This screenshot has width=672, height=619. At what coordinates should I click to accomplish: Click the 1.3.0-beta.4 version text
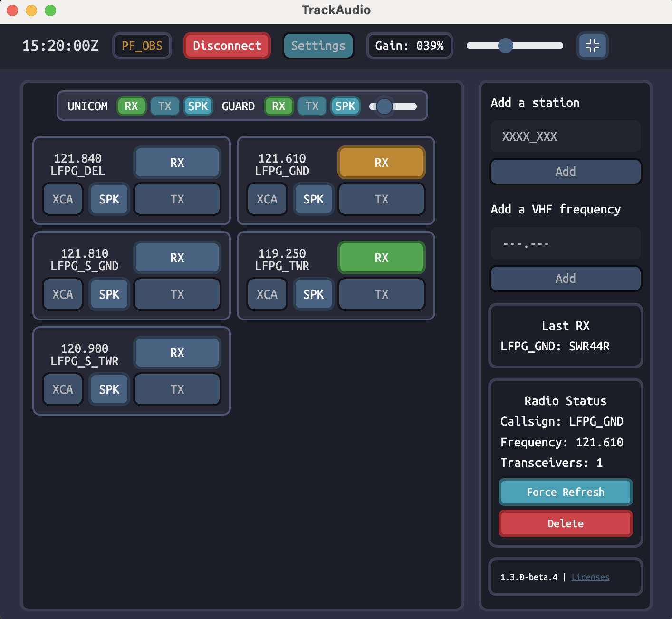[x=529, y=577]
